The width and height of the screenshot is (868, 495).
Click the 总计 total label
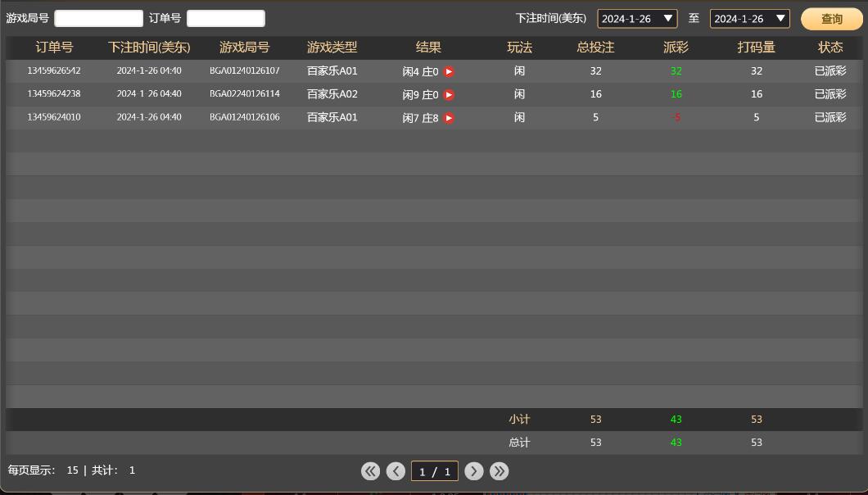[x=519, y=443]
